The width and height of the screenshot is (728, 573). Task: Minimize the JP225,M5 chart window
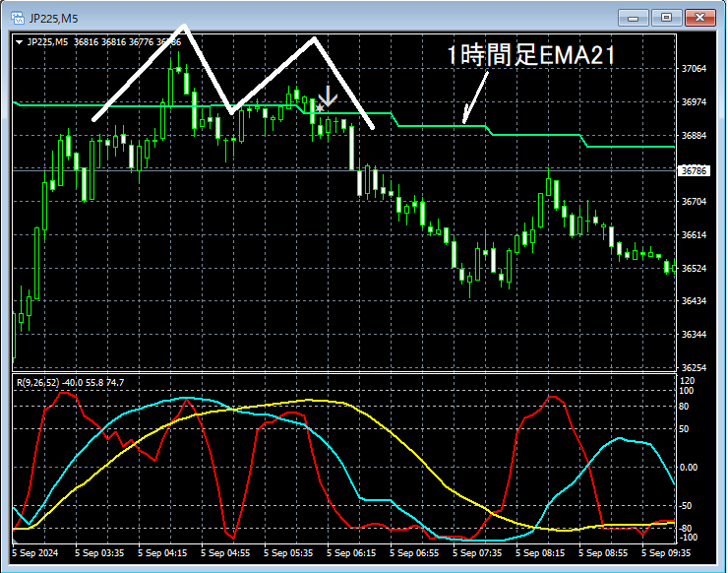[x=633, y=18]
